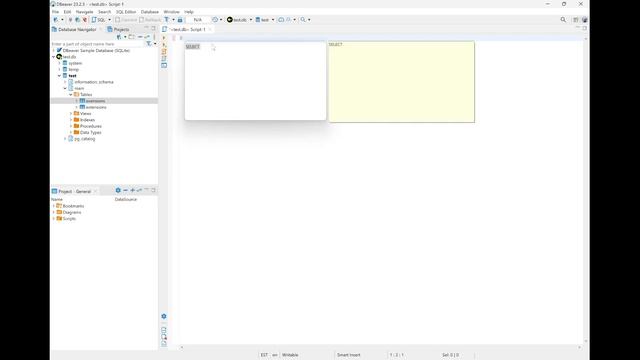Click Execute script icon in editor sidebar

[164, 44]
